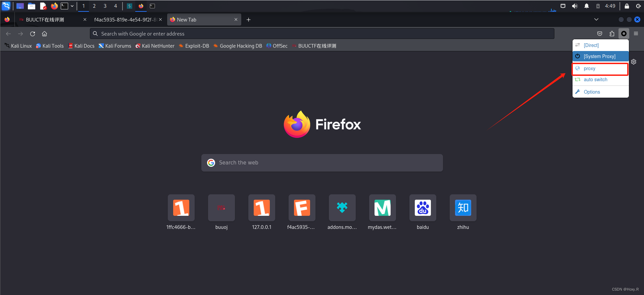This screenshot has width=644, height=295.
Task: Launch the file manager from panel
Action: click(32, 6)
